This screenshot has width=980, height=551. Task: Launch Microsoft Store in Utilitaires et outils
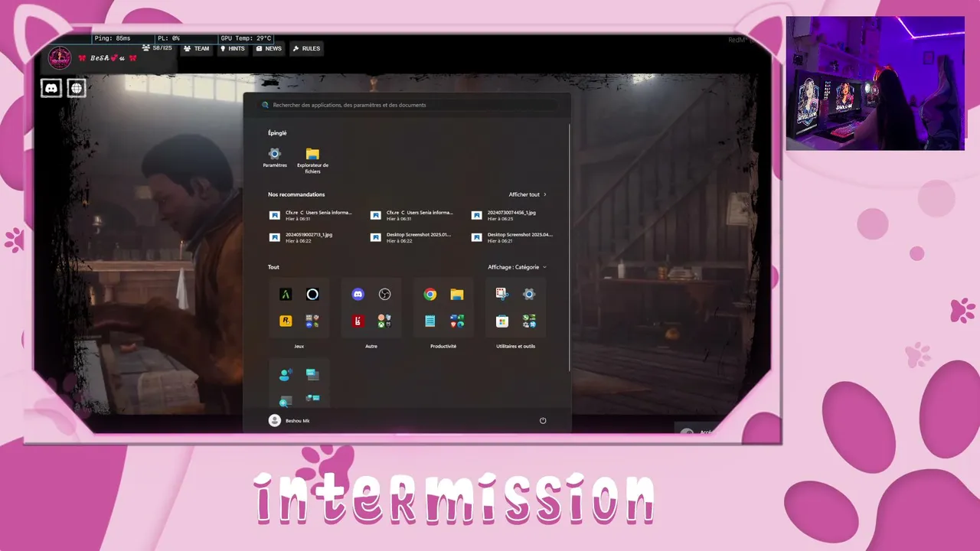(x=501, y=321)
